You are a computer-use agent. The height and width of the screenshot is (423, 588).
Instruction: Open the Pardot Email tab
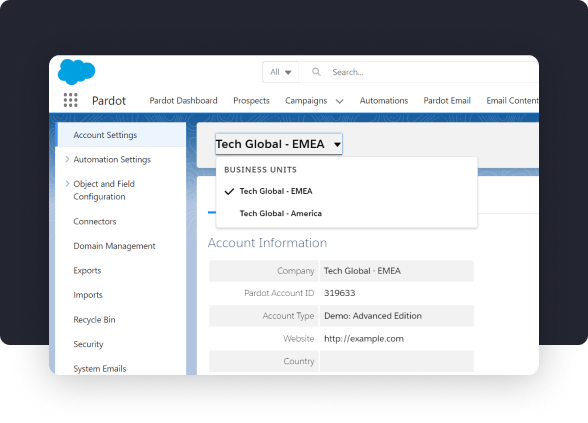(447, 100)
